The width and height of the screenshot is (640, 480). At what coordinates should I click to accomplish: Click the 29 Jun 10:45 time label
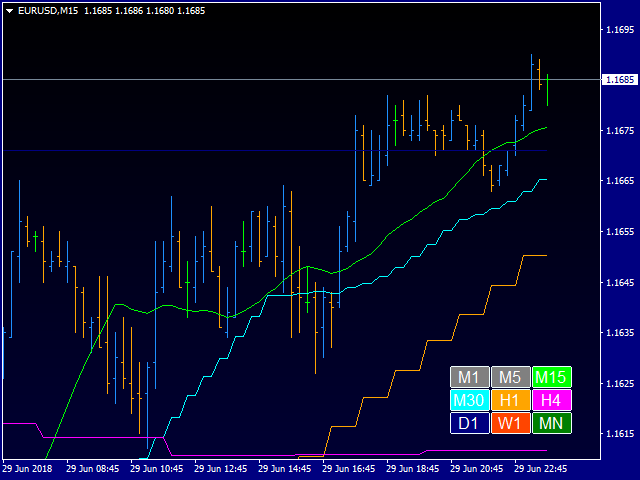pyautogui.click(x=157, y=469)
